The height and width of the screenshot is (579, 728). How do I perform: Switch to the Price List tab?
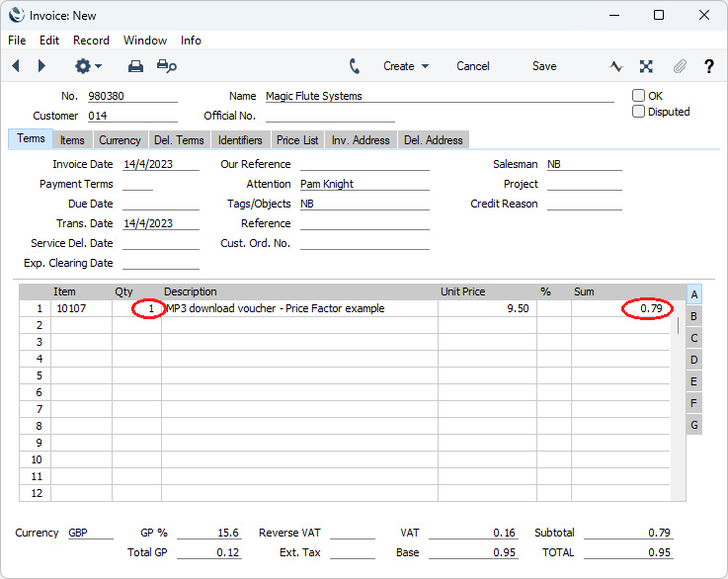(x=297, y=140)
